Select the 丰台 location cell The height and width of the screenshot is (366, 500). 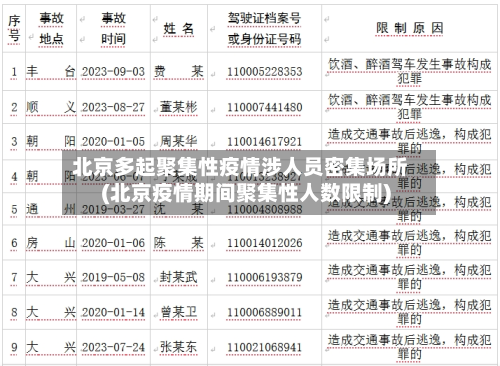pyautogui.click(x=51, y=71)
